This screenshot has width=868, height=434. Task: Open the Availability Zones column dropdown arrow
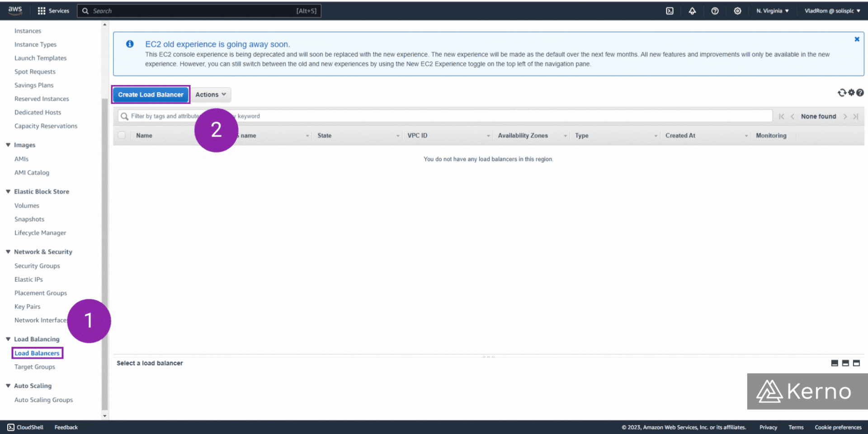565,136
